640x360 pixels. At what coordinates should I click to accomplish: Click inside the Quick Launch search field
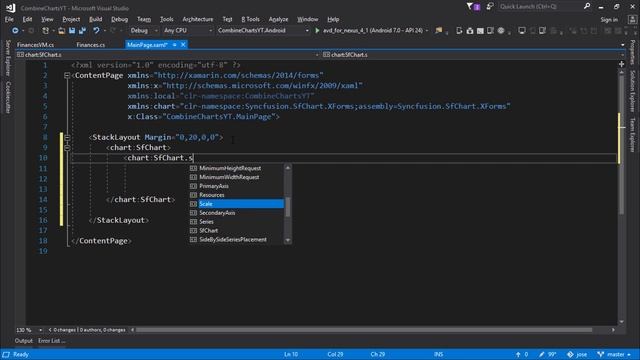point(541,6)
